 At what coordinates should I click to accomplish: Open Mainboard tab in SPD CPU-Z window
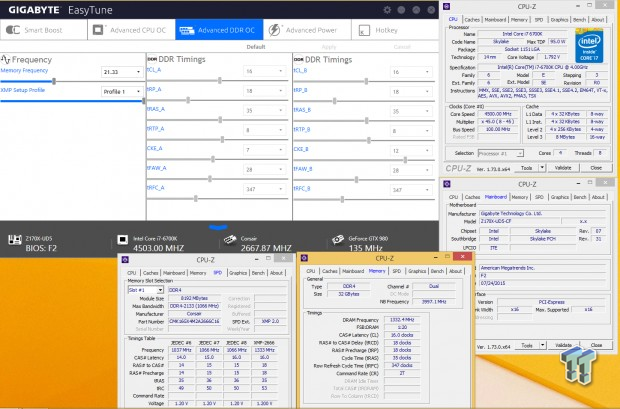174,273
